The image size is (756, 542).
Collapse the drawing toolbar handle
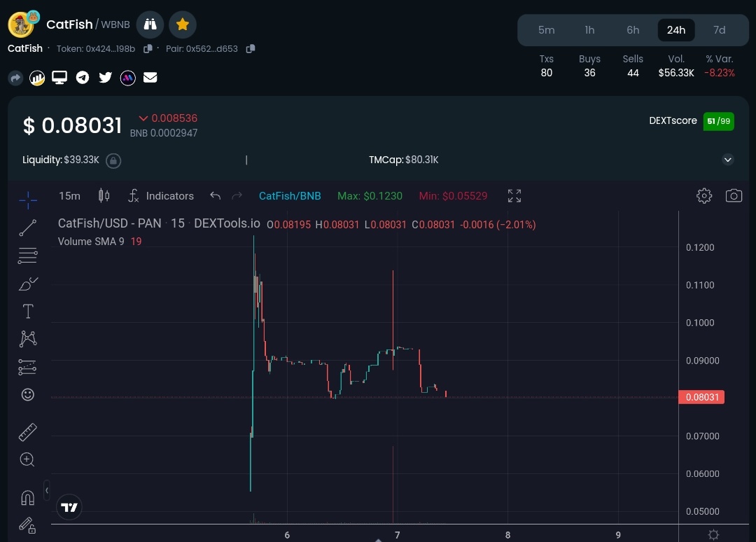coord(47,491)
